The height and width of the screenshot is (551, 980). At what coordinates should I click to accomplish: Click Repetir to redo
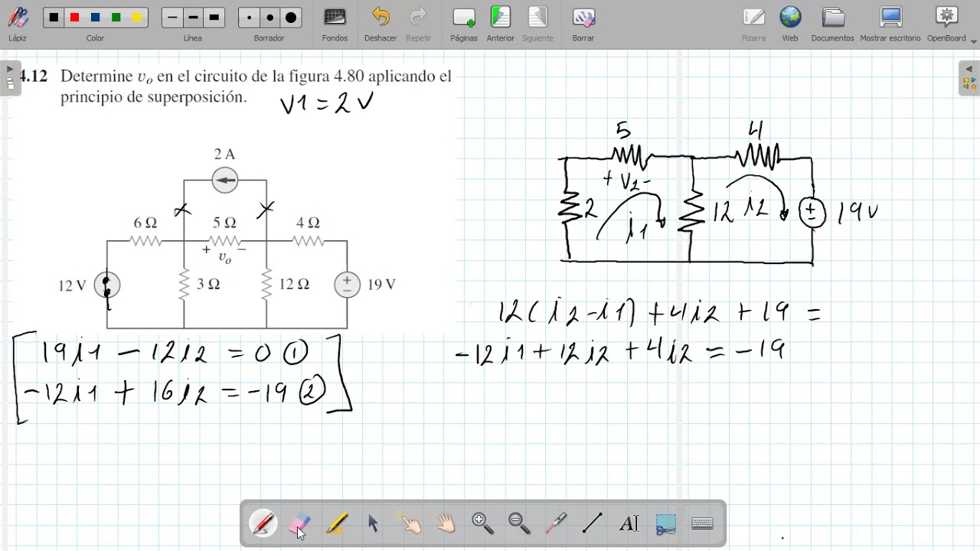[x=419, y=24]
